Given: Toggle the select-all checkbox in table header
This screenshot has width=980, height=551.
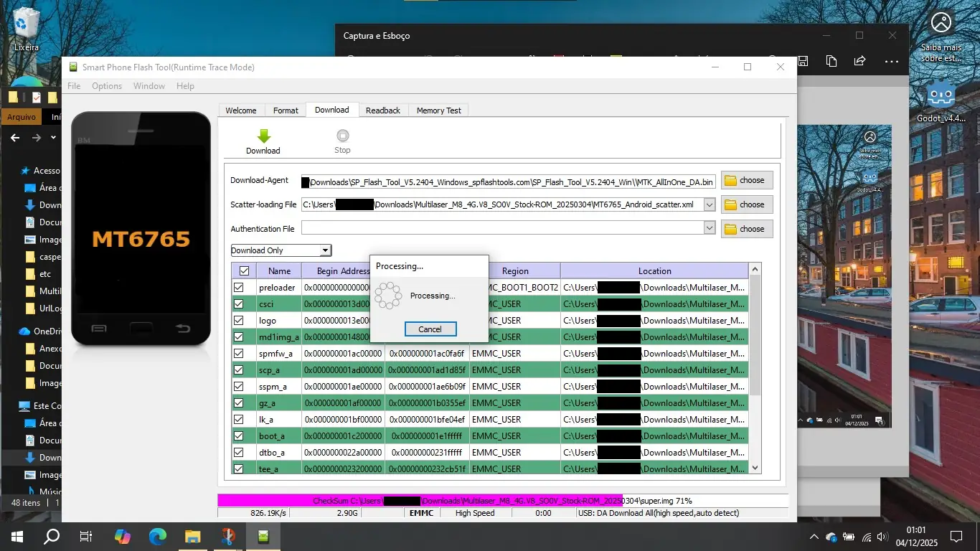Looking at the screenshot, I should (x=244, y=271).
